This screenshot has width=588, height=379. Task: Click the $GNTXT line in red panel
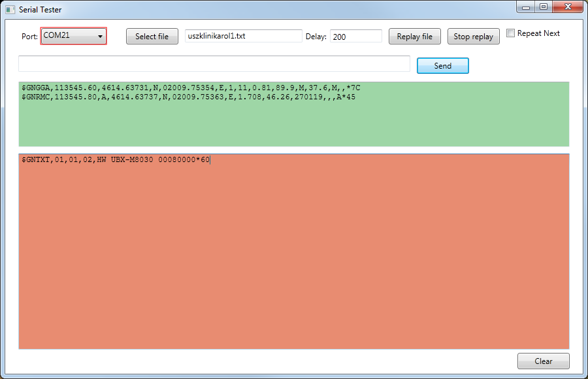click(x=116, y=160)
